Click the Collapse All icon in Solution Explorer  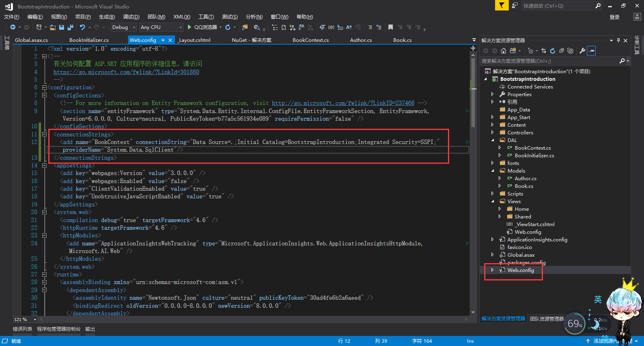tap(561, 51)
